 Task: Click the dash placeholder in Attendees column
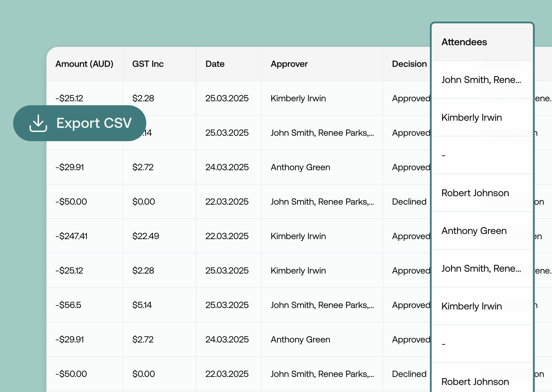click(x=443, y=155)
